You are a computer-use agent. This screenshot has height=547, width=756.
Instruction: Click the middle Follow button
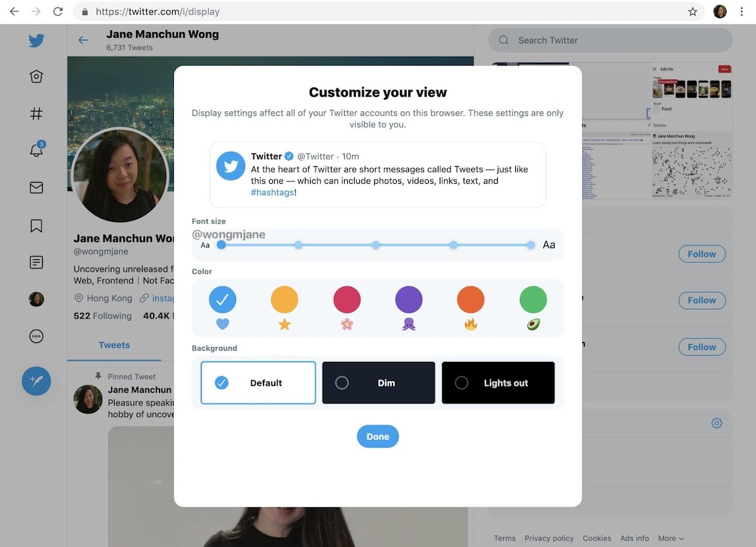[x=702, y=300]
